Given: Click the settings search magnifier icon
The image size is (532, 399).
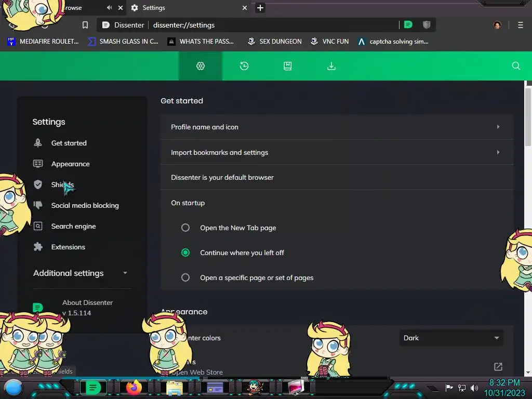Looking at the screenshot, I should (516, 66).
